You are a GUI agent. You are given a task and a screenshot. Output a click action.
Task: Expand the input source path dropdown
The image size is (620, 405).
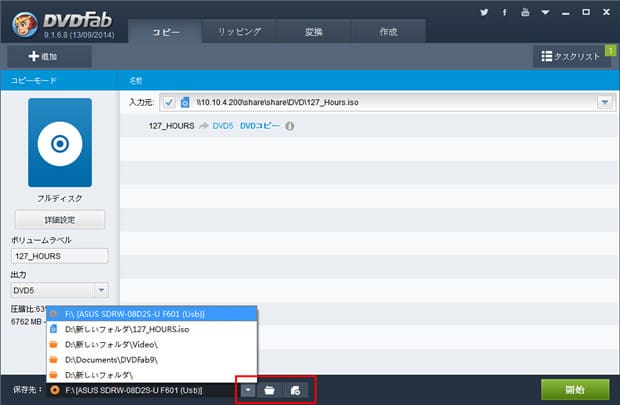tap(604, 102)
